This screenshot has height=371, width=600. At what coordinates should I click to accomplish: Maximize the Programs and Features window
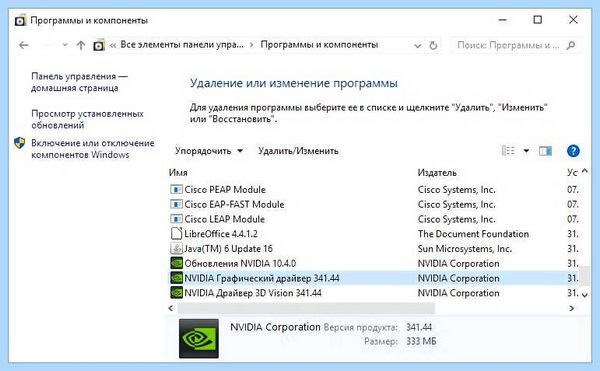tap(538, 20)
